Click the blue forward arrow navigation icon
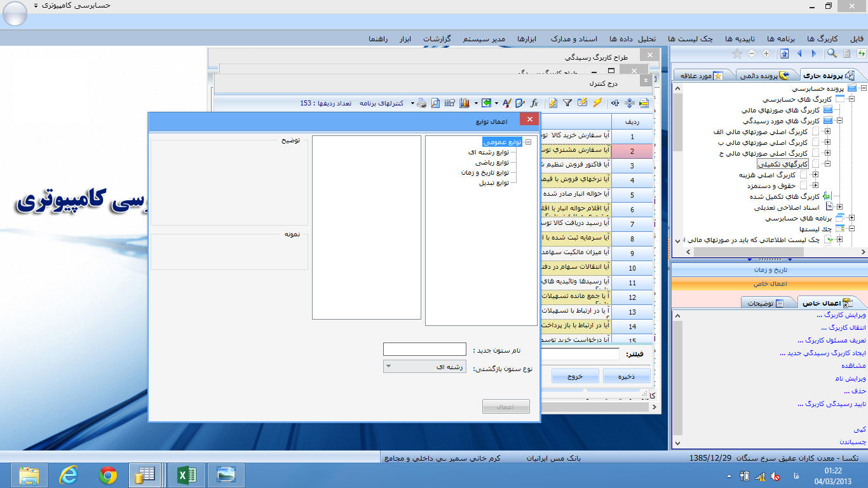Image resolution: width=868 pixels, height=488 pixels. (814, 54)
